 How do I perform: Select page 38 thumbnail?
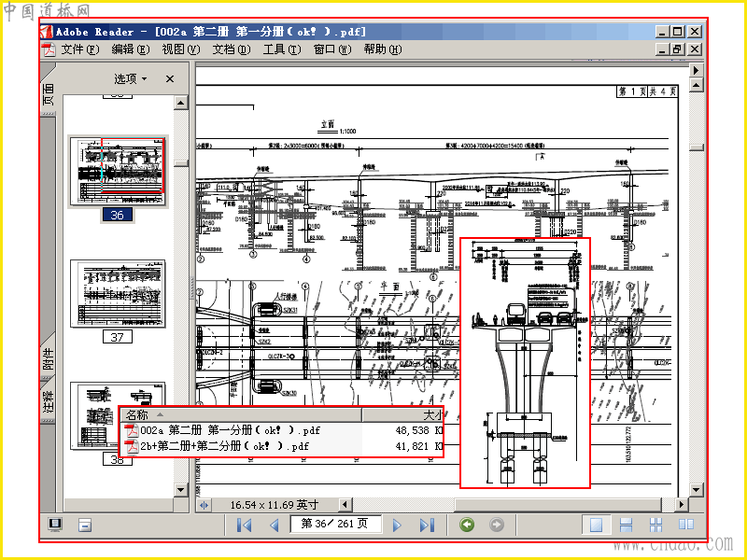tap(118, 415)
